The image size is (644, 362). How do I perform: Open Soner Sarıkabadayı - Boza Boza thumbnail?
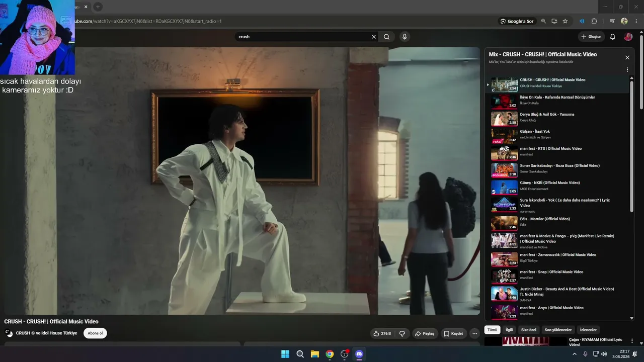coord(504,170)
